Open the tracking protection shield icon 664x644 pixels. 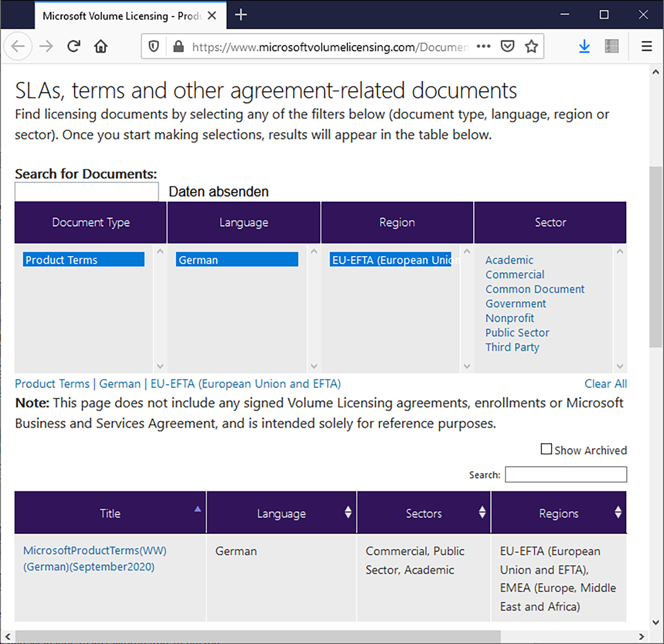point(154,46)
